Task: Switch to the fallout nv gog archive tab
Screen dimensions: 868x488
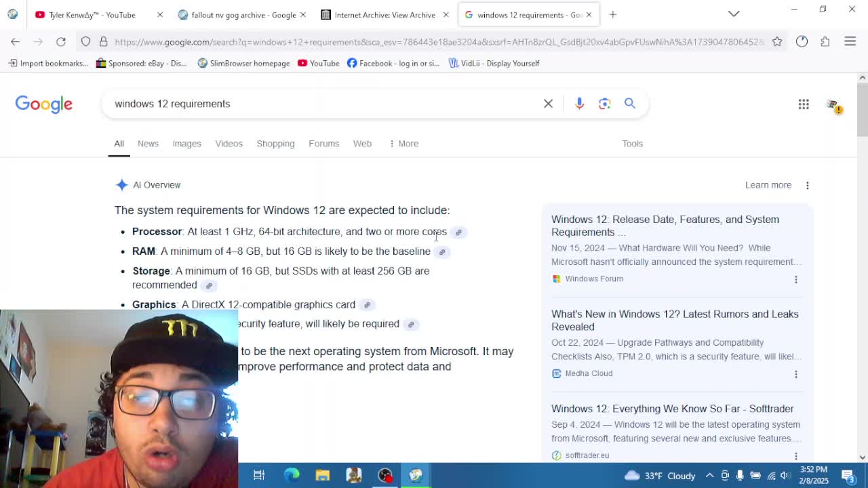Action: pos(243,15)
